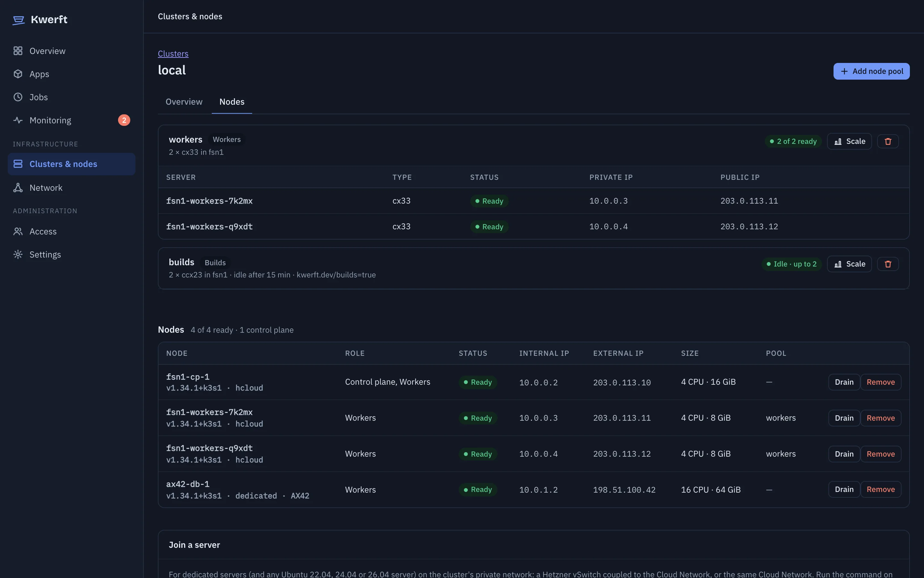Screen dimensions: 924x578
Task: Click the POOL column header in Nodes table
Action: click(x=776, y=354)
